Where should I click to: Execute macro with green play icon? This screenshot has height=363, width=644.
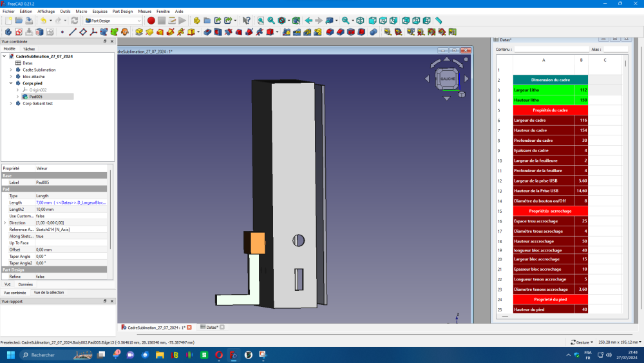pos(182,21)
